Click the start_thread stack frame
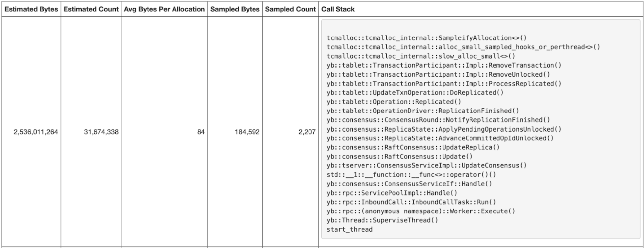The width and height of the screenshot is (644, 248). (x=349, y=229)
